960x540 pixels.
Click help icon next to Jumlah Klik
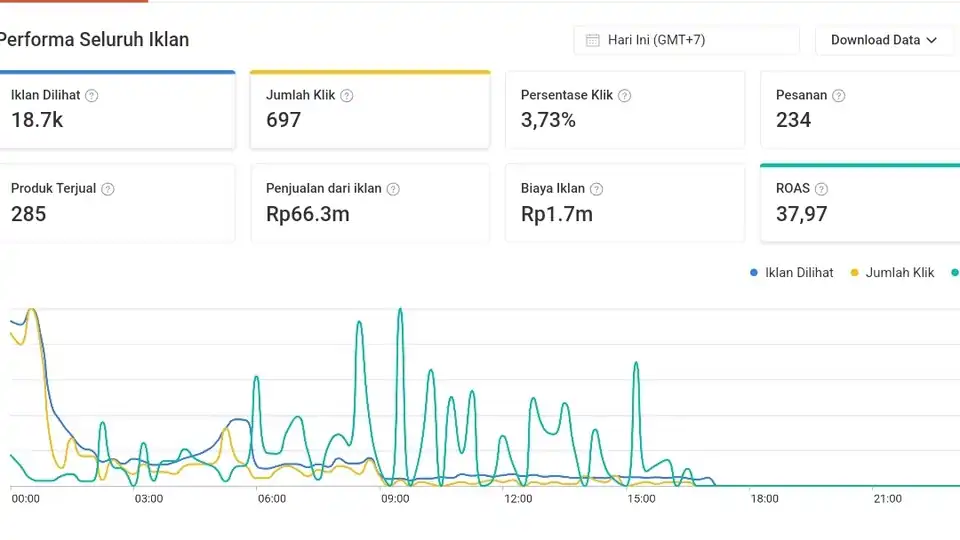point(347,96)
